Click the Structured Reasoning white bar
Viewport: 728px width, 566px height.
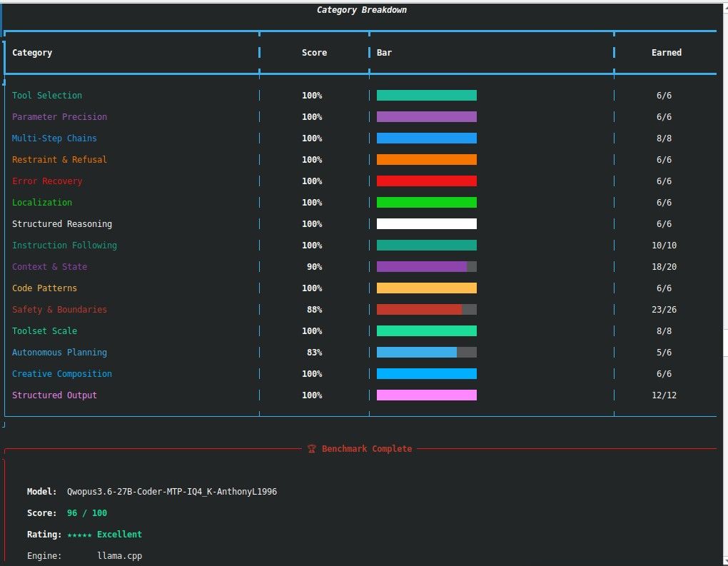point(426,224)
